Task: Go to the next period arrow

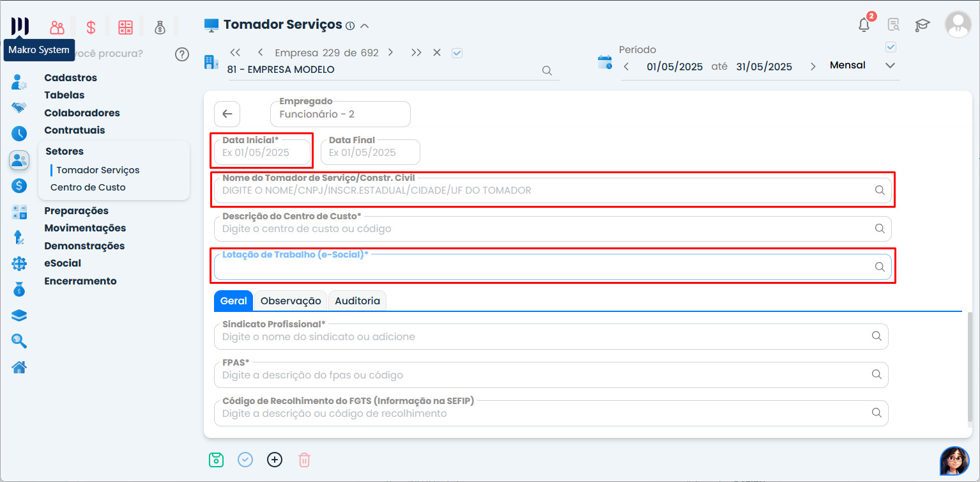Action: (813, 66)
